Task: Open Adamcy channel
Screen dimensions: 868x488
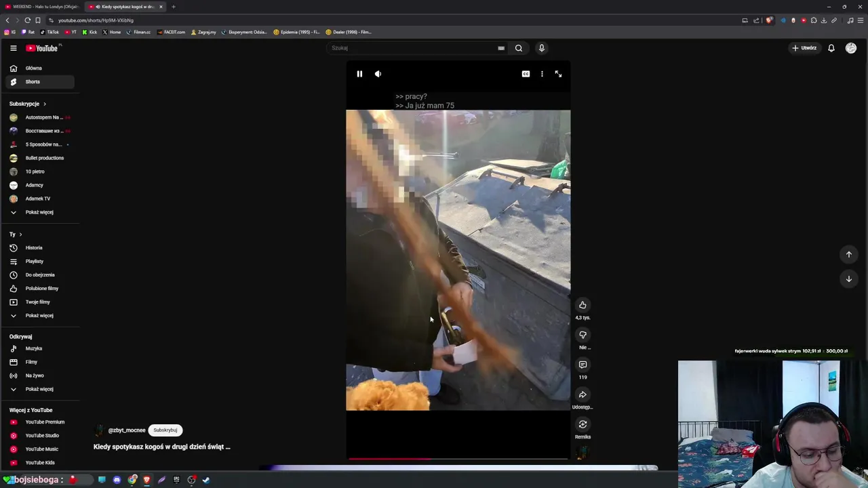Action: click(x=40, y=185)
